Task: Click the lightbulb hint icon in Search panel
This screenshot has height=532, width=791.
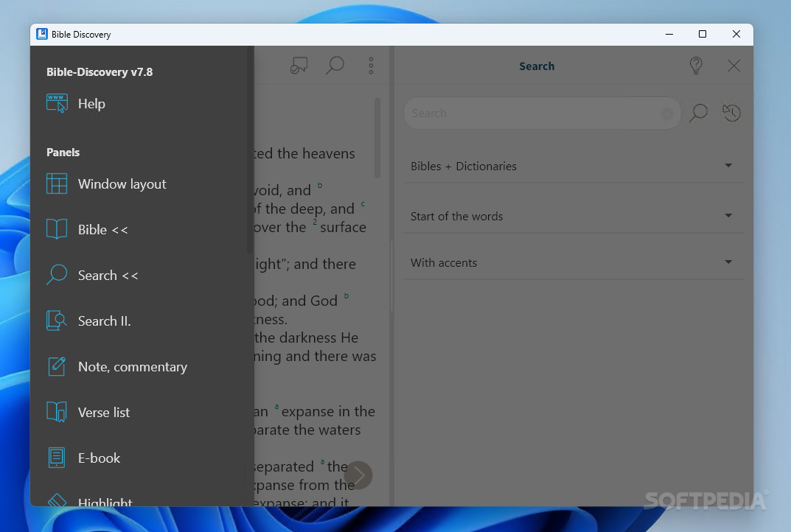Action: pos(696,66)
